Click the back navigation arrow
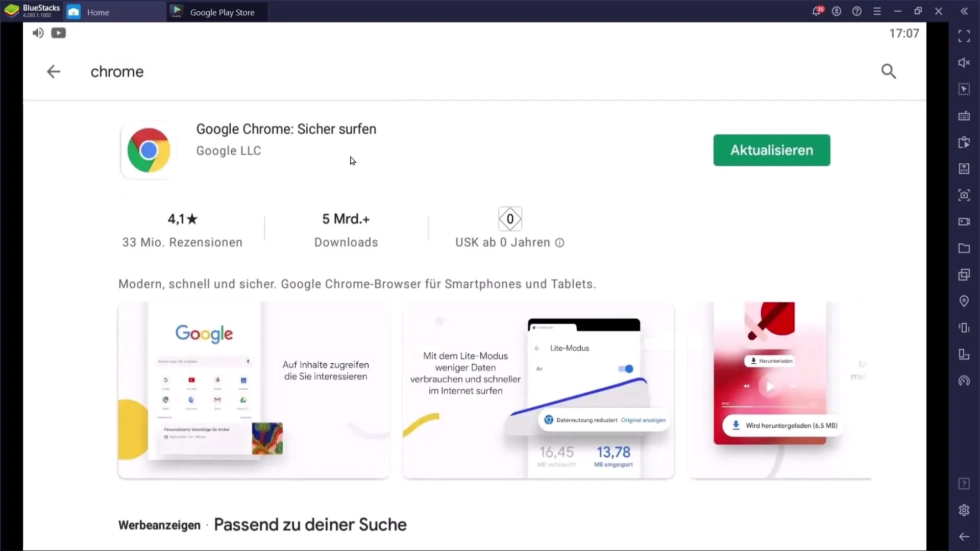Image resolution: width=980 pixels, height=551 pixels. pyautogui.click(x=53, y=71)
